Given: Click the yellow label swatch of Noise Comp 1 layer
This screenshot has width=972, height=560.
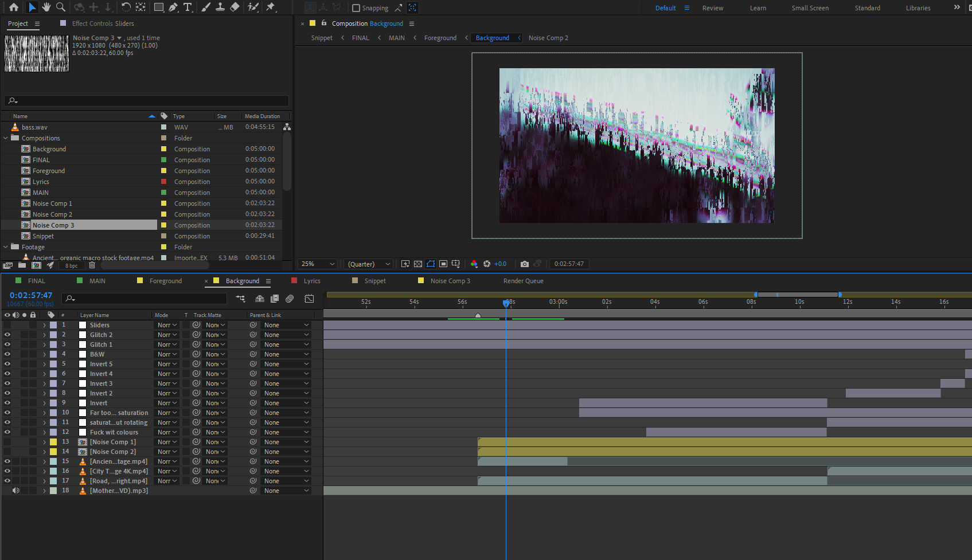Looking at the screenshot, I should tap(53, 442).
